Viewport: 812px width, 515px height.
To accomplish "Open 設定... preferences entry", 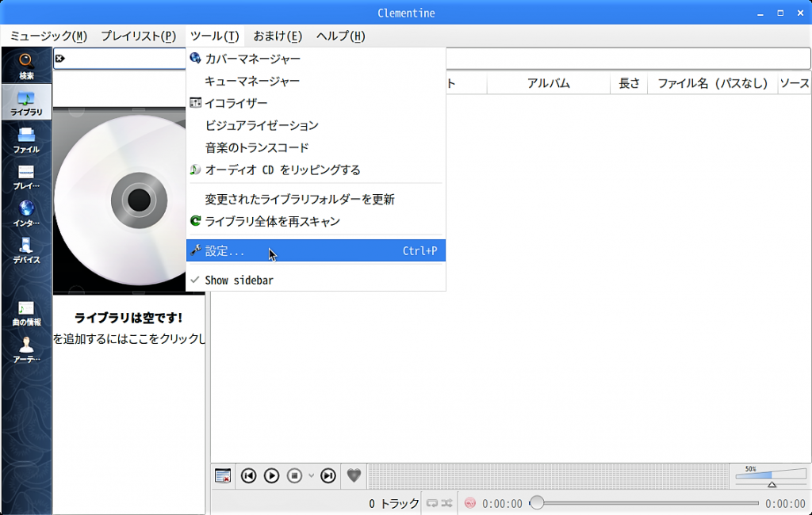I will click(316, 251).
